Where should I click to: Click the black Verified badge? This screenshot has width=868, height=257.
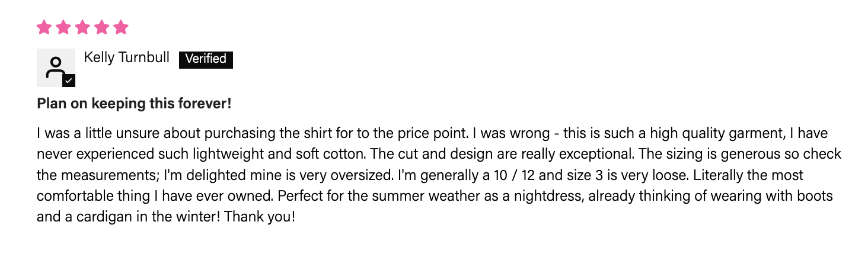(206, 59)
